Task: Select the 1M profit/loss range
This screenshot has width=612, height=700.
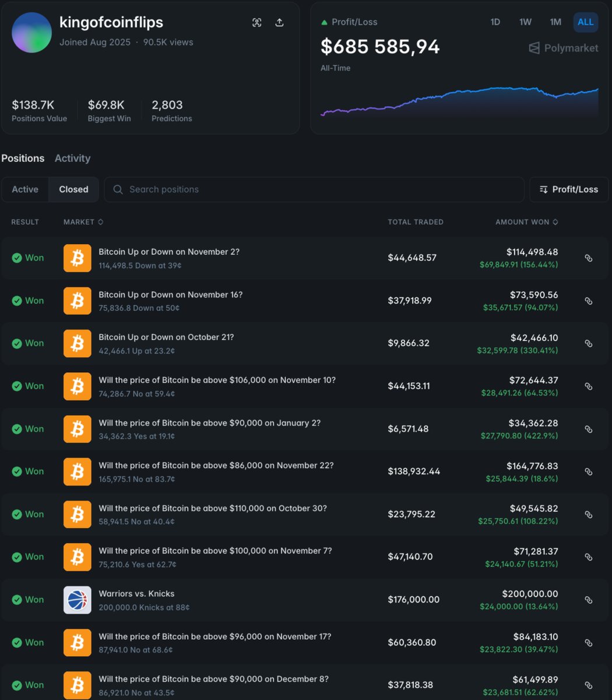Action: coord(555,22)
